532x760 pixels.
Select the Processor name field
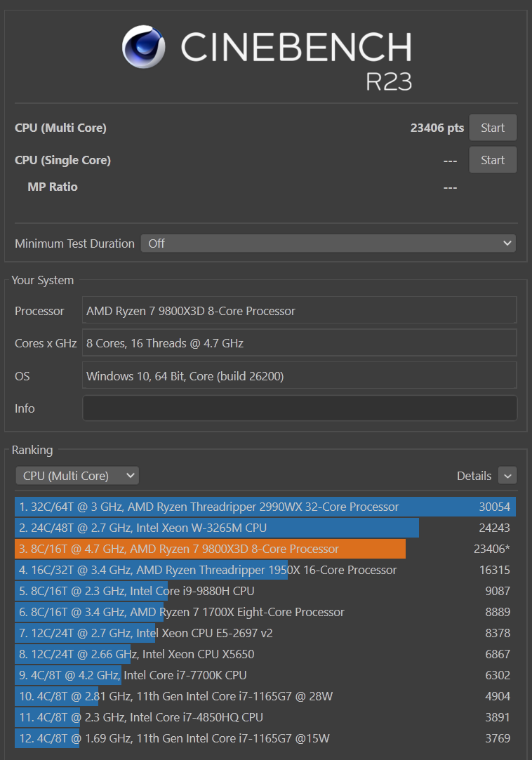(x=300, y=311)
